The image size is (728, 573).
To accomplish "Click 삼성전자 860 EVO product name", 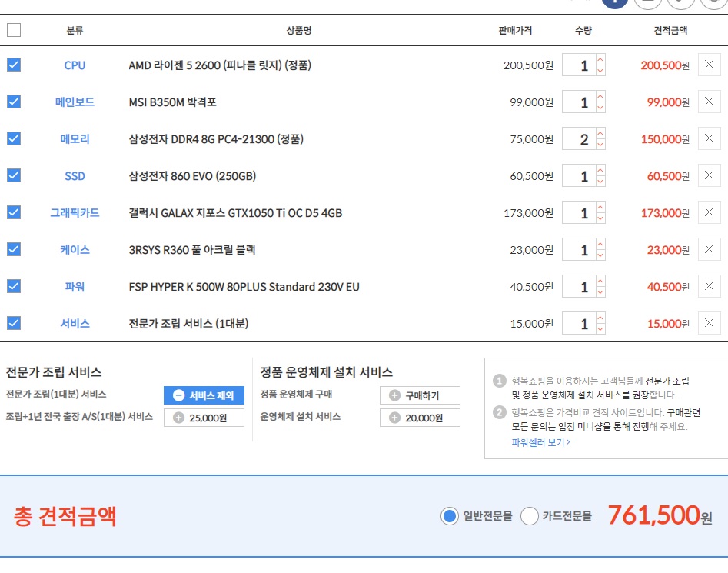I will (x=192, y=176).
